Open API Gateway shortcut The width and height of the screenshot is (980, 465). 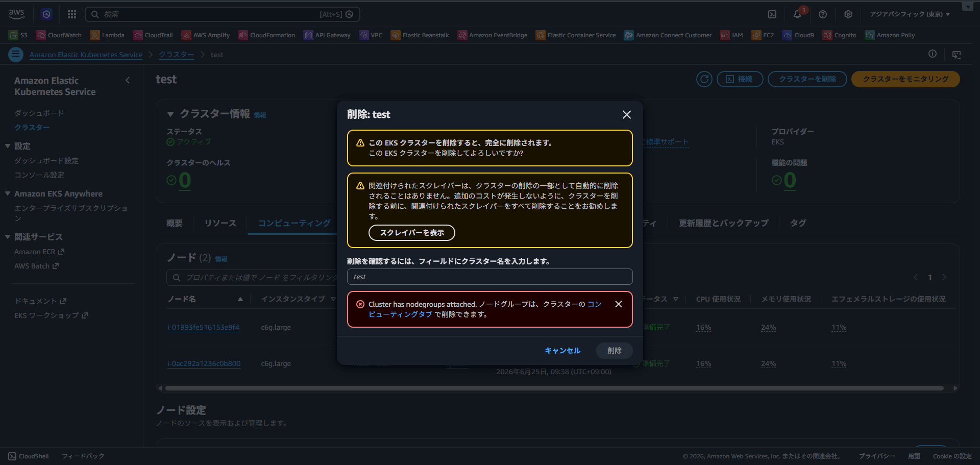point(327,35)
